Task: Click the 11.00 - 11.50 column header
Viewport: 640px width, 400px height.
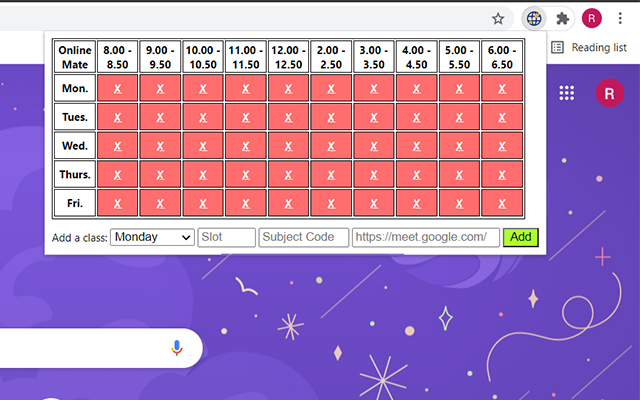Action: pyautogui.click(x=246, y=57)
